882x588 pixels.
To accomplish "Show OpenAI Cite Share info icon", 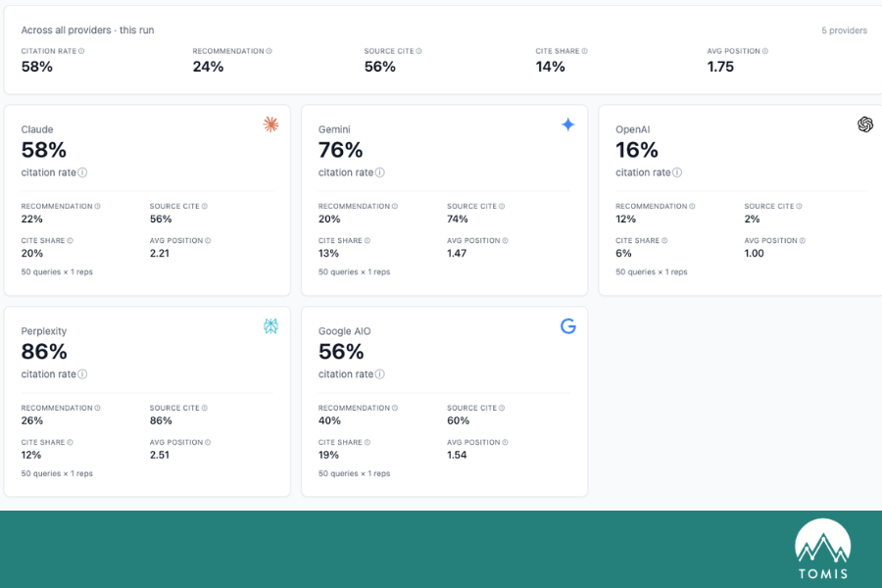I will pyautogui.click(x=664, y=241).
